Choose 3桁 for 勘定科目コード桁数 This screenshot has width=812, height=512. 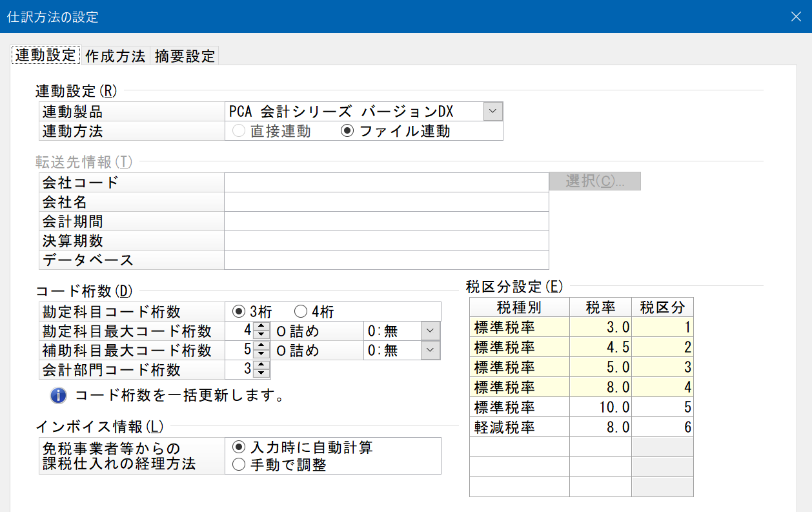tap(239, 312)
